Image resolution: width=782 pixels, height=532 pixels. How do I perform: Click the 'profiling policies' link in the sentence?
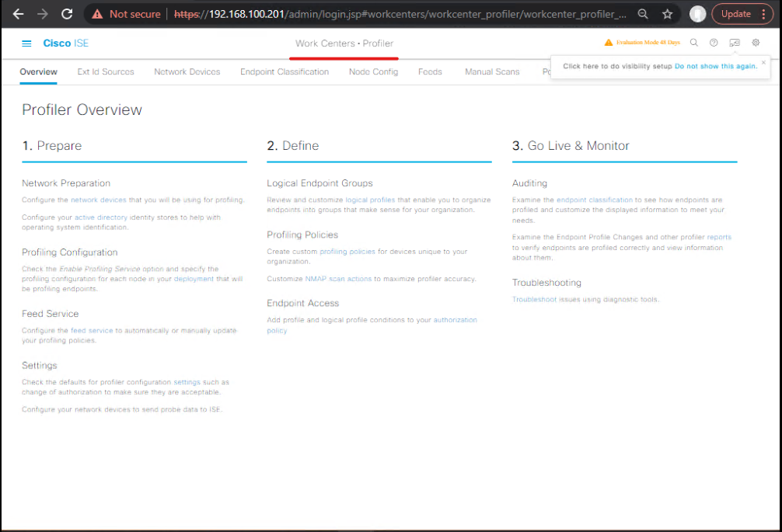click(347, 252)
